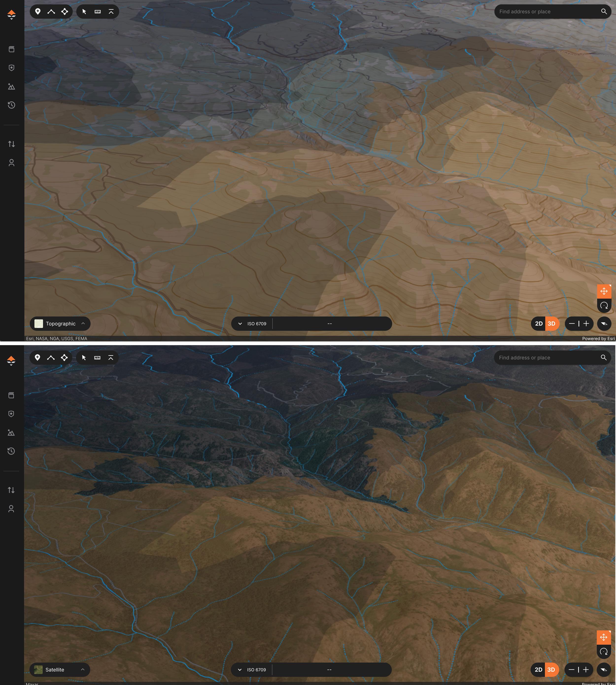
Task: Select the draw area polygon tool
Action: click(64, 11)
